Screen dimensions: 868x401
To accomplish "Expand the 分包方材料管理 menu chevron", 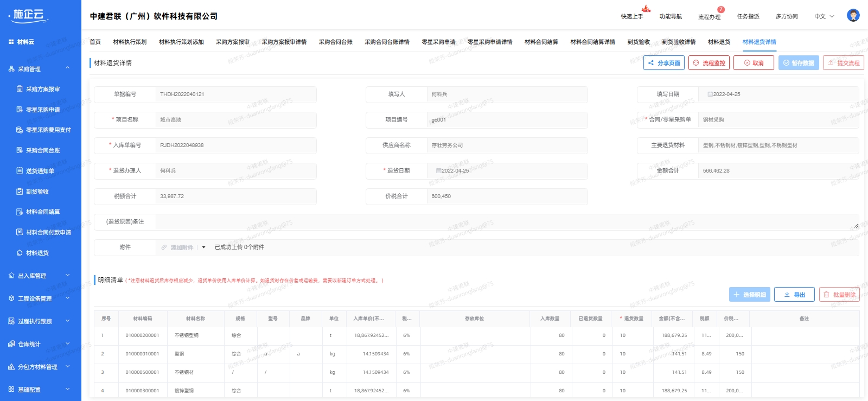I will point(68,366).
